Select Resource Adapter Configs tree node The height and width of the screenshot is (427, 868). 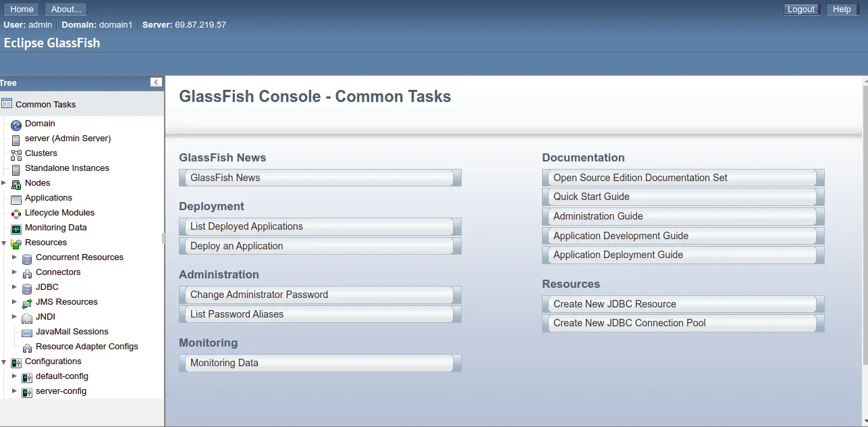pos(87,346)
